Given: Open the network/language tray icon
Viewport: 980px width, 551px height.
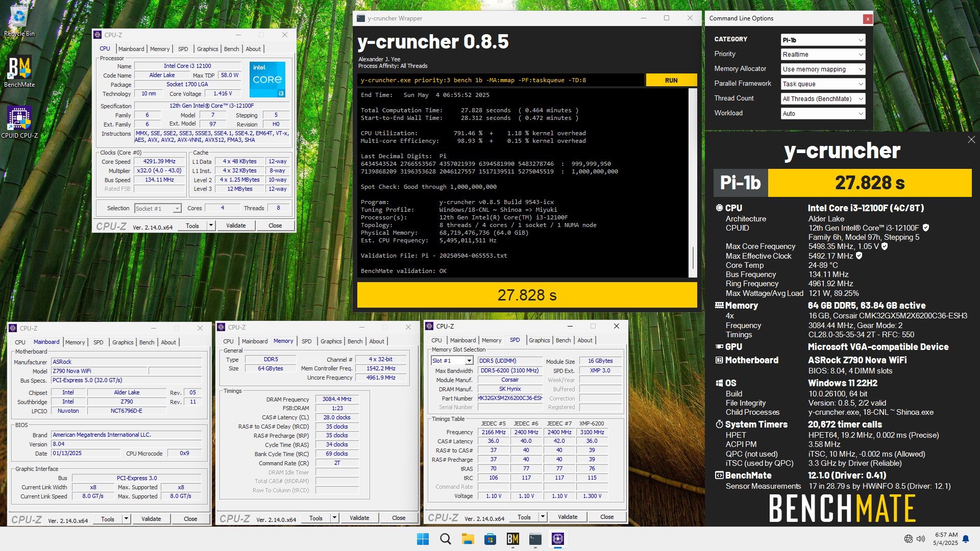Looking at the screenshot, I should tap(909, 539).
